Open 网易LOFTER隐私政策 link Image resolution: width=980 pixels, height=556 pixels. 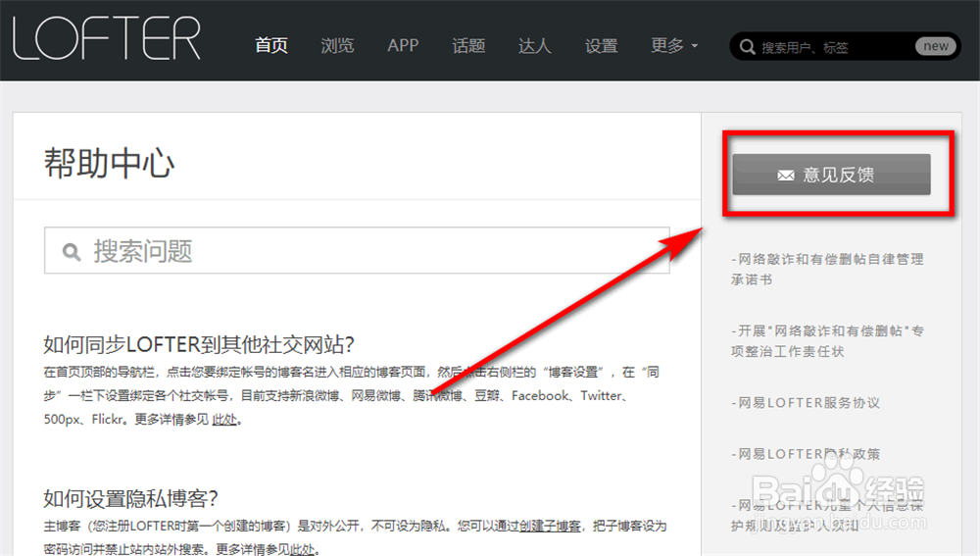pyautogui.click(x=806, y=454)
